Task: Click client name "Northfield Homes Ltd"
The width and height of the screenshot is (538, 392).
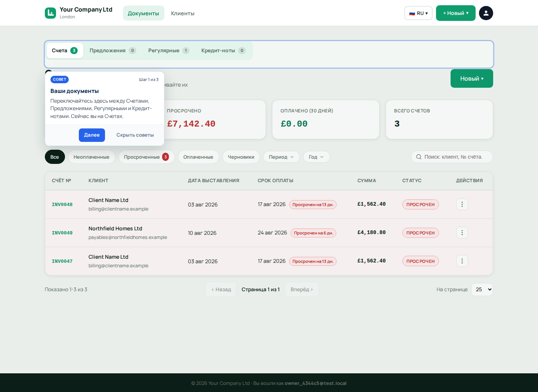Action: [x=115, y=228]
